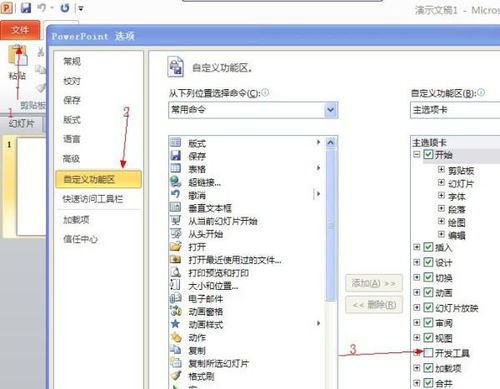Select 复制所选幻灯片 command icon

click(175, 362)
